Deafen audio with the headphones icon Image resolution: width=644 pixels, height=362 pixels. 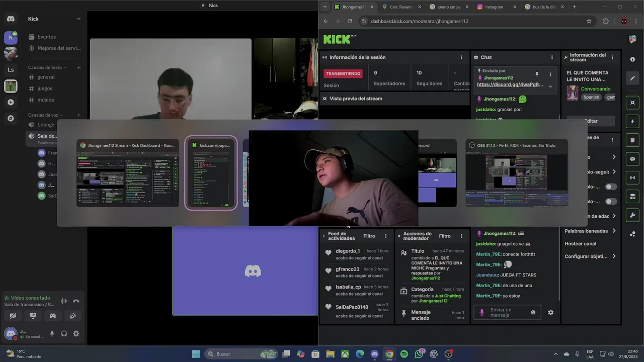click(x=64, y=333)
